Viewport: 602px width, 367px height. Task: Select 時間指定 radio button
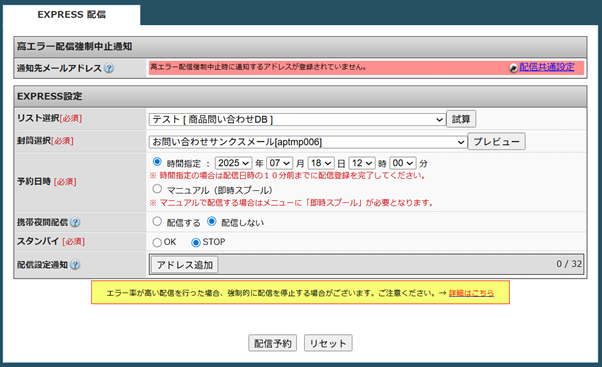(x=157, y=162)
